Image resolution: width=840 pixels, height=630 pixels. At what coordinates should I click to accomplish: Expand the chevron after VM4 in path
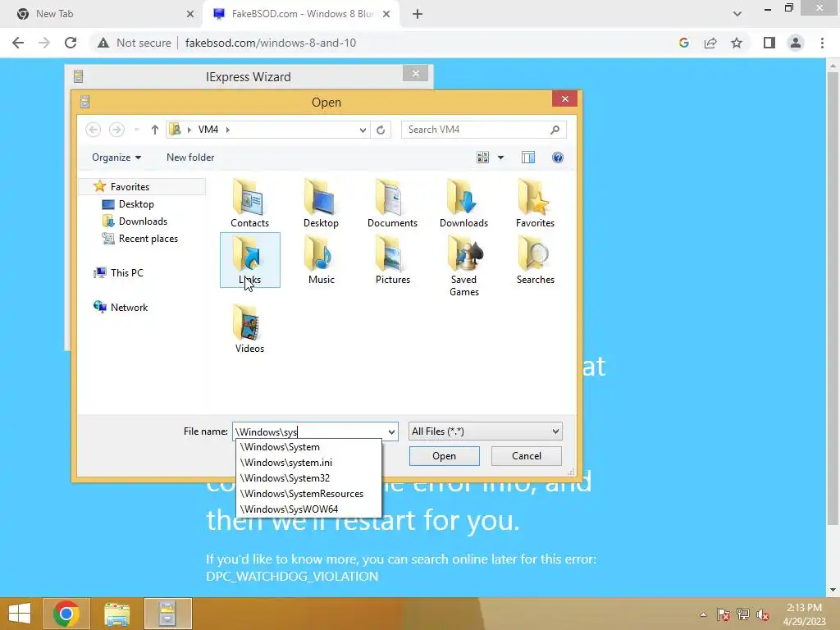click(x=228, y=130)
